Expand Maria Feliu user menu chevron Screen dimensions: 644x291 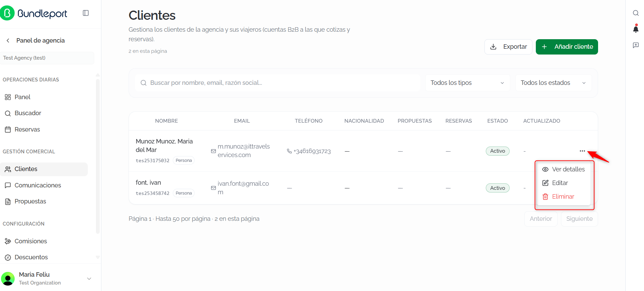[89, 279]
